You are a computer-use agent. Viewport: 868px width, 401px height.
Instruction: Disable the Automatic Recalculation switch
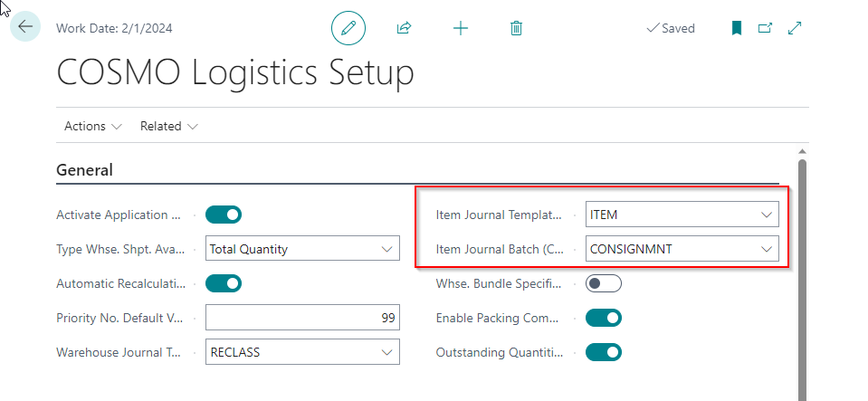coord(224,283)
